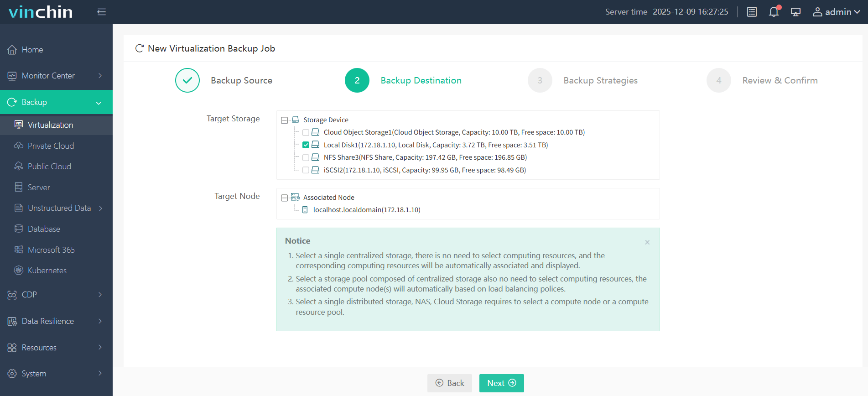
Task: Enable the NFS Share3 checkbox
Action: pos(306,157)
